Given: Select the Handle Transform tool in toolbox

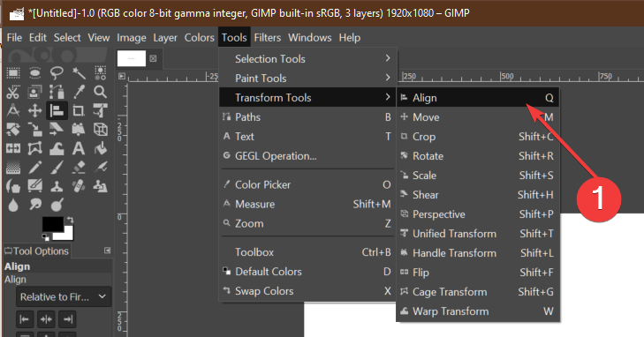Looking at the screenshot, I should 79,130.
